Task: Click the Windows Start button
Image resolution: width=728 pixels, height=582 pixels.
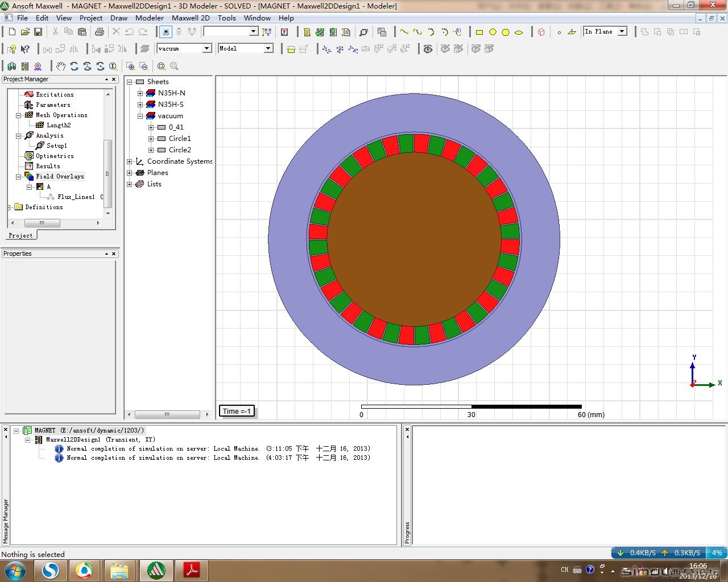Action: coord(15,570)
